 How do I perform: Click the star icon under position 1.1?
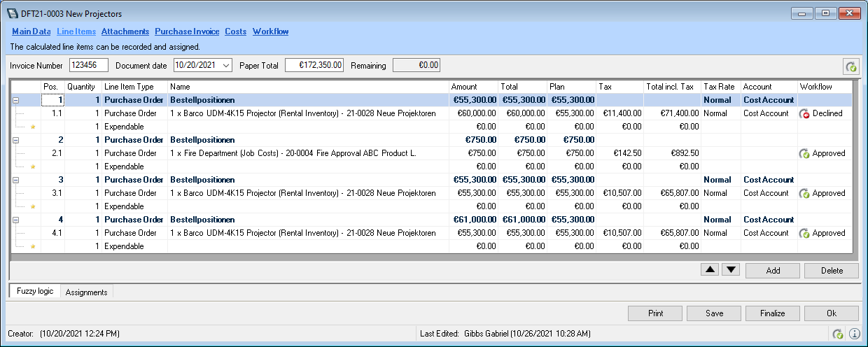click(x=31, y=127)
